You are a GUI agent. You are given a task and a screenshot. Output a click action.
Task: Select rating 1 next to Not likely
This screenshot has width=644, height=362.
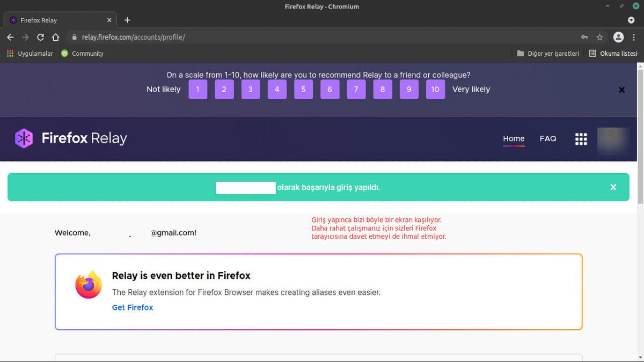click(197, 89)
